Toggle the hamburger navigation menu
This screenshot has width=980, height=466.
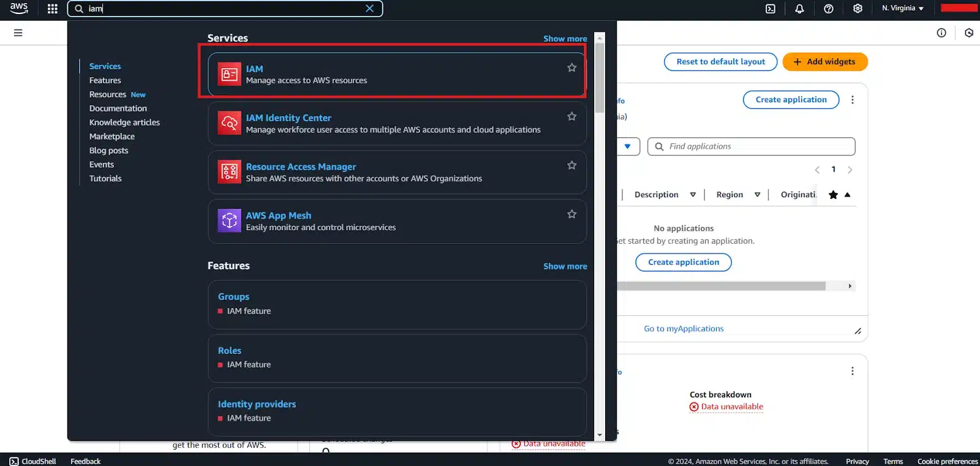click(x=18, y=33)
